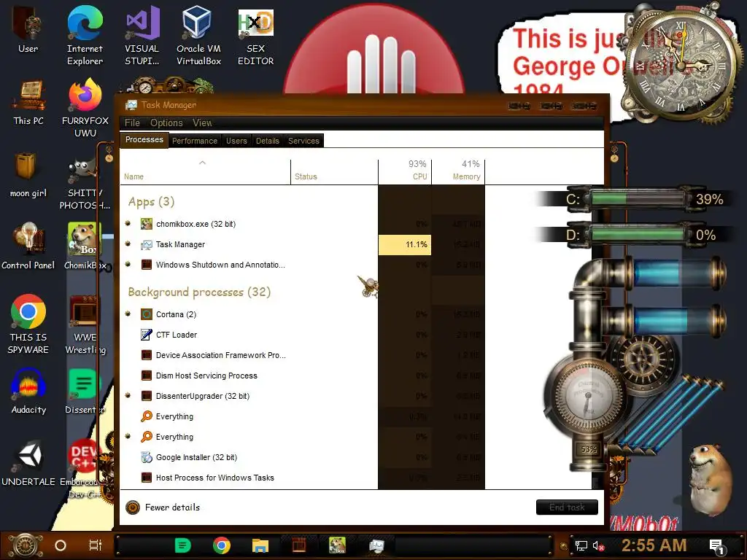Select the Dism Host Servicing Process row

pyautogui.click(x=303, y=376)
